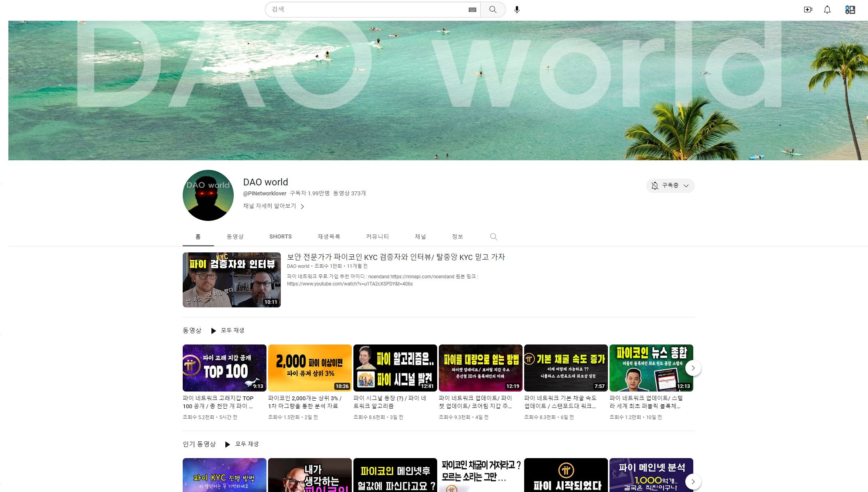This screenshot has height=492, width=868.
Task: Open the on-screen keyboard icon in search box
Action: (x=472, y=10)
